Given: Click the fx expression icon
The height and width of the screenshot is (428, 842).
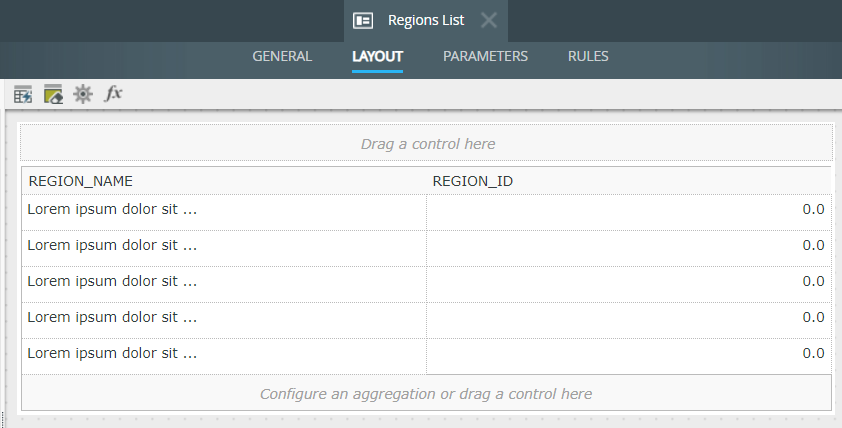Looking at the screenshot, I should [114, 94].
